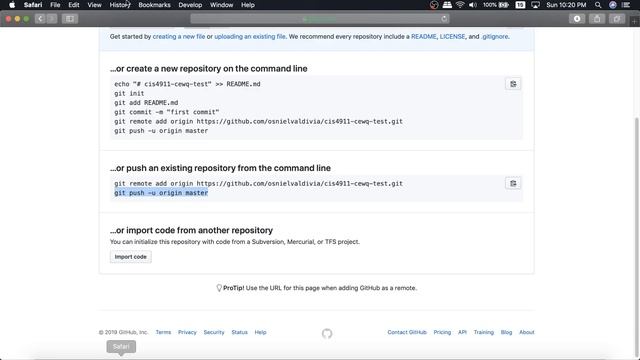Open the footer Help link
The height and width of the screenshot is (360, 640).
tap(260, 332)
